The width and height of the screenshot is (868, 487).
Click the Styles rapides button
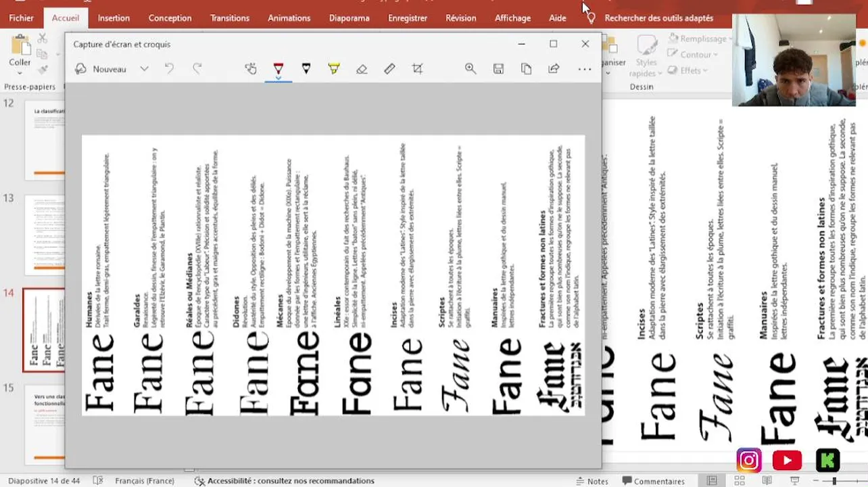646,57
